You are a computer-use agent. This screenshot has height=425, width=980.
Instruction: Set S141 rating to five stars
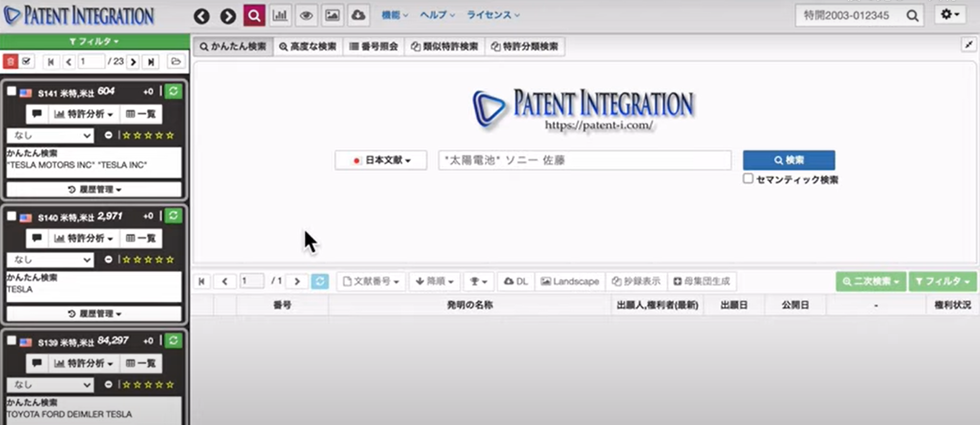170,136
